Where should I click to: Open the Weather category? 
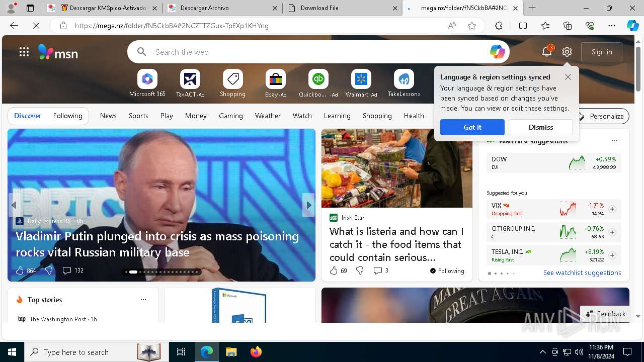268,116
